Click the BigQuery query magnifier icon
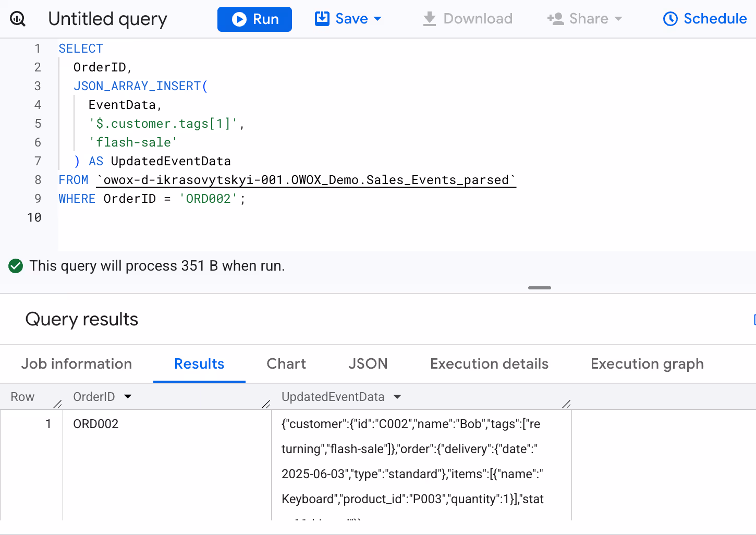 point(18,19)
